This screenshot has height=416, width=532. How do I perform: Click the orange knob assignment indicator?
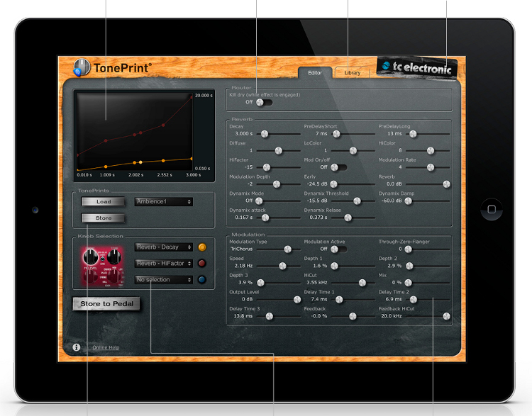[x=202, y=247]
